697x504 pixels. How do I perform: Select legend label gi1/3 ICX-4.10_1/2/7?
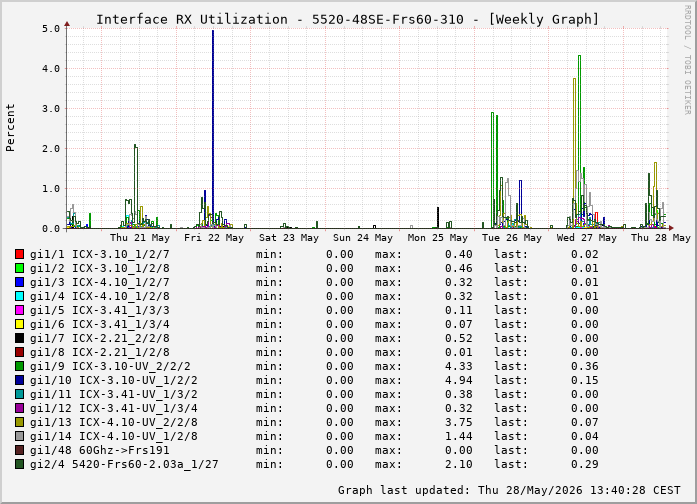pyautogui.click(x=100, y=282)
